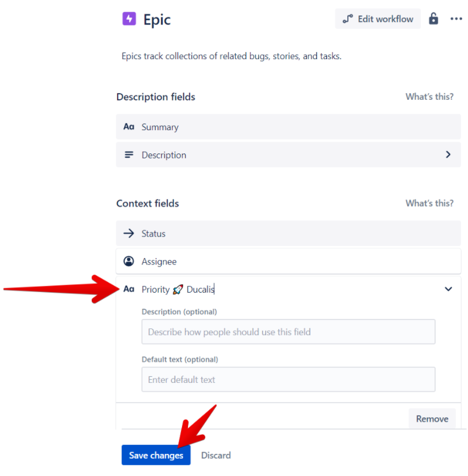Screen dimensions: 468x476
Task: Collapse the Priority Ducalis field chevron
Action: point(448,289)
